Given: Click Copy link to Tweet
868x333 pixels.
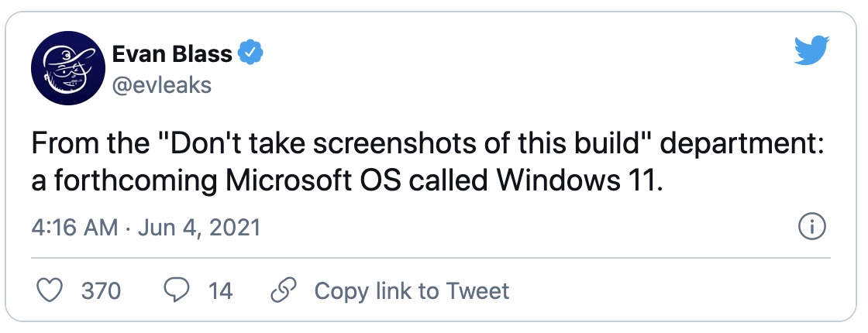Looking at the screenshot, I should (x=412, y=290).
